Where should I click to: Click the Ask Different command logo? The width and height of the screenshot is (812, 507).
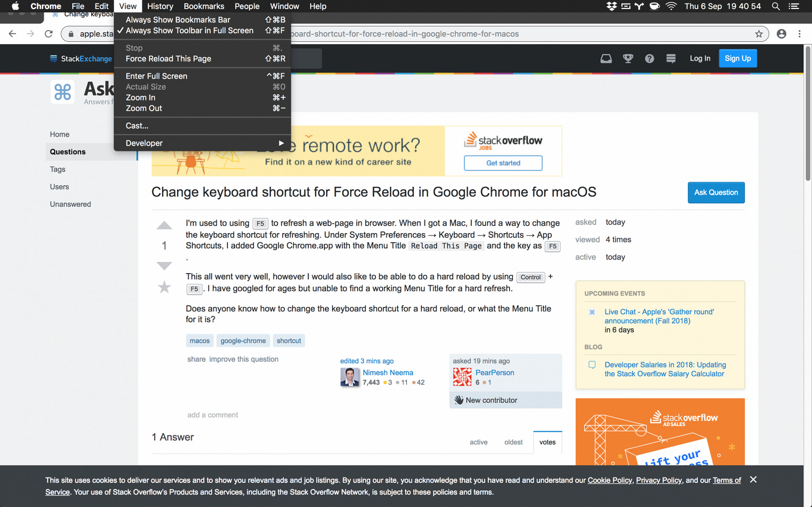[63, 92]
